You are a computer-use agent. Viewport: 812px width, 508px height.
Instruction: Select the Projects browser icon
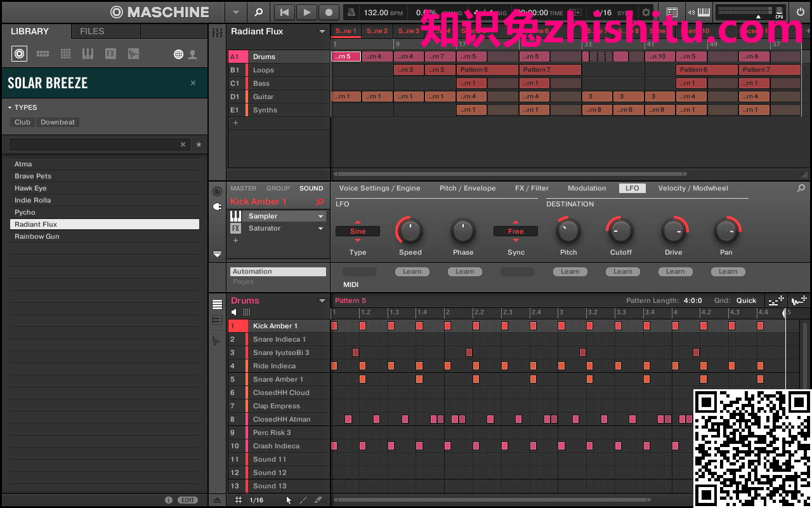point(20,54)
